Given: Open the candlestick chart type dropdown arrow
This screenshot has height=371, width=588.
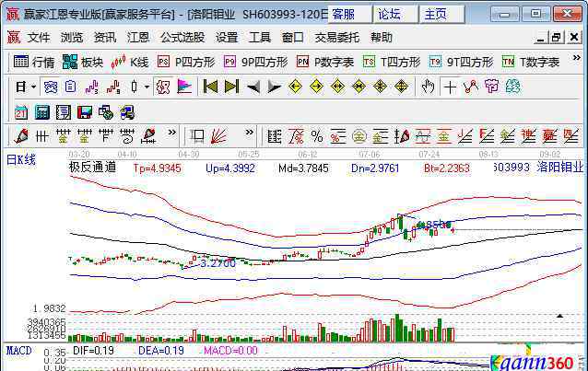Looking at the screenshot, I should pyautogui.click(x=147, y=87).
